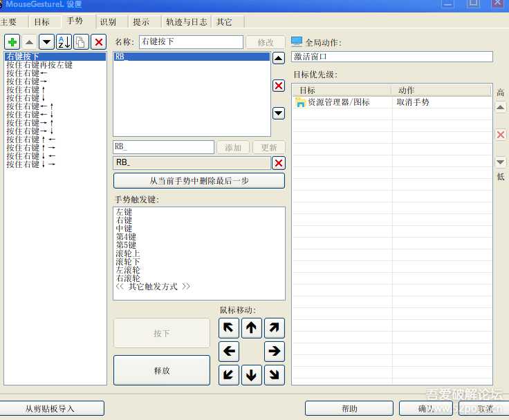Screen dimensions: 509x420
Task: Click the 释放 button
Action: [x=162, y=370]
